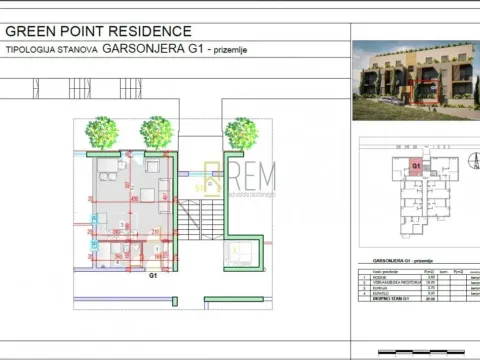
Task: Click the GREEN POINT RESIDENCE title
Action: tap(99, 31)
